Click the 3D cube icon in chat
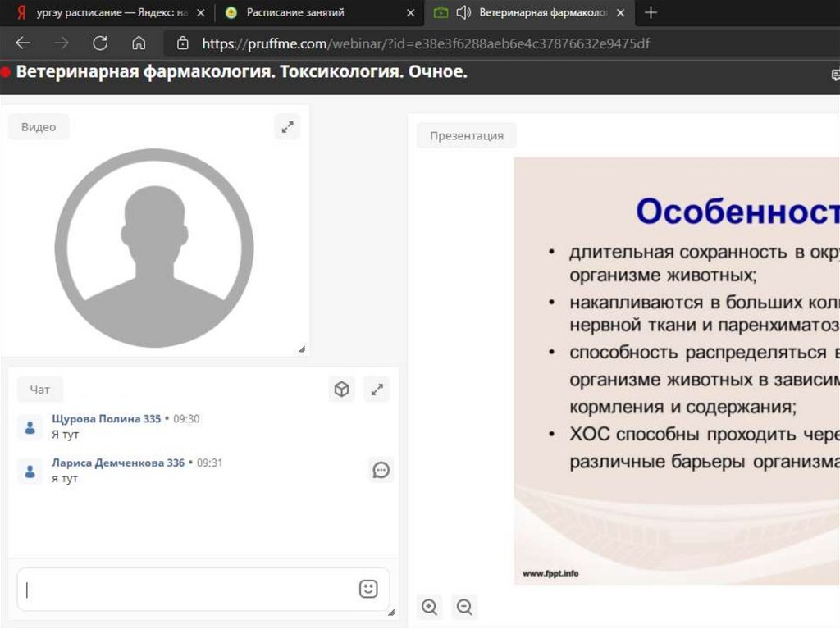Screen dimensions: 840x629 coord(342,390)
